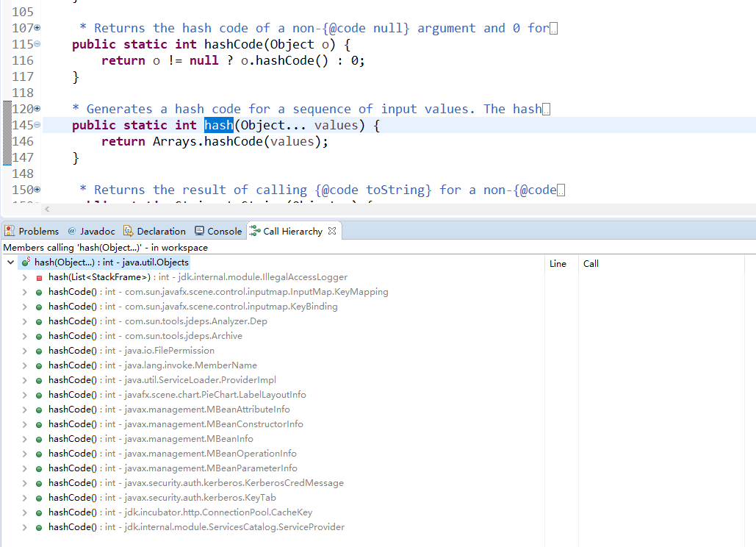
Task: Select the inputmap.KeyBinding hashCode() row
Action: pos(187,307)
